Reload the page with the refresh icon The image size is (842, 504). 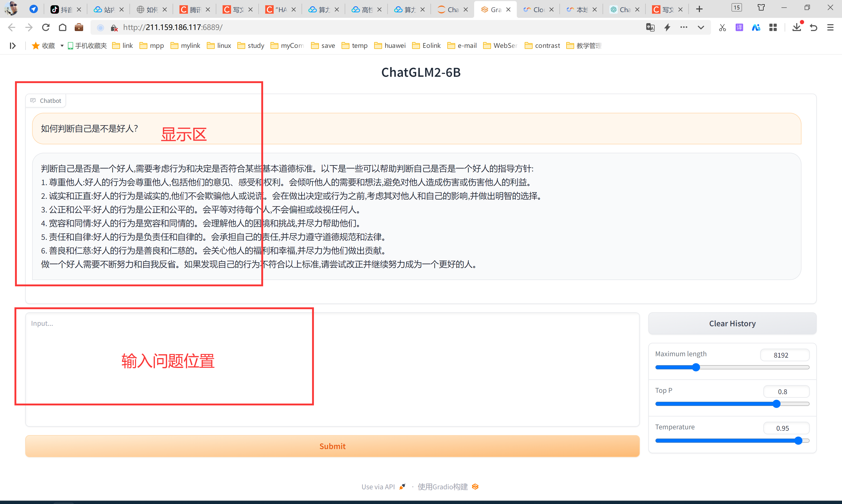pos(46,28)
